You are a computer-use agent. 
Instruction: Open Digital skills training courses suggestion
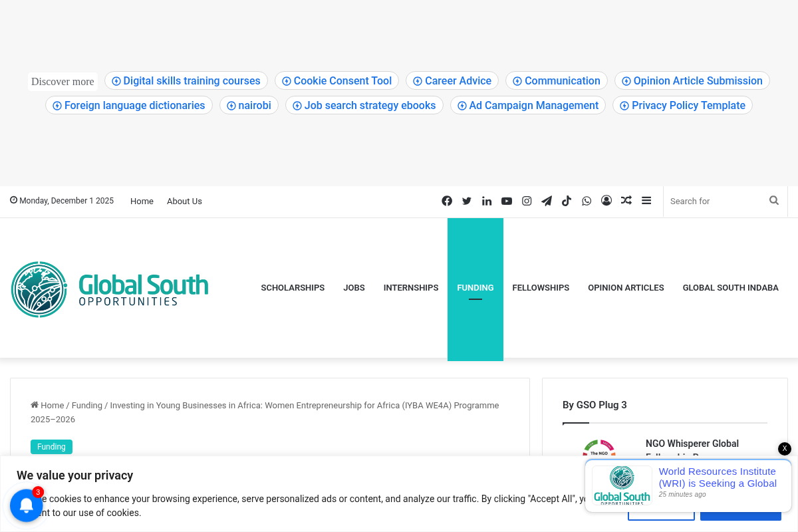(x=186, y=81)
